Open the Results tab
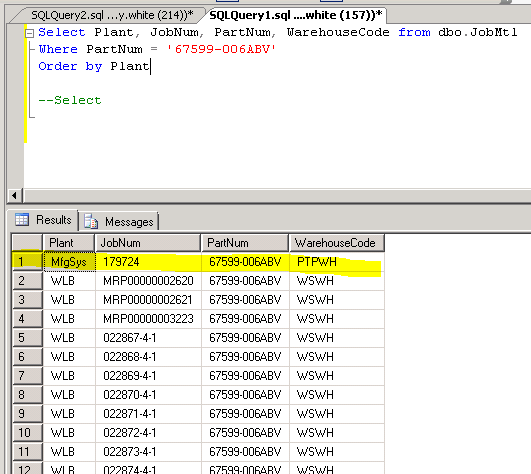 (x=43, y=220)
